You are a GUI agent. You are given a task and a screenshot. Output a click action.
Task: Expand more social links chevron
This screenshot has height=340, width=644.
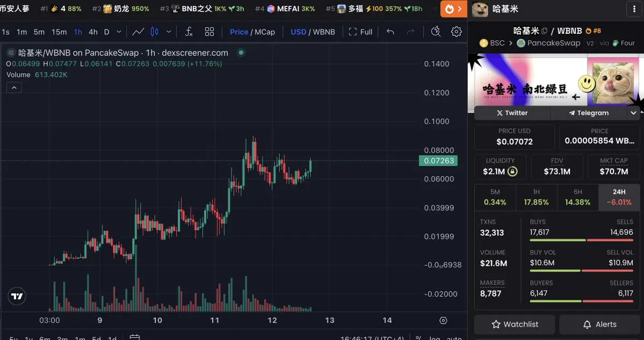coord(633,113)
